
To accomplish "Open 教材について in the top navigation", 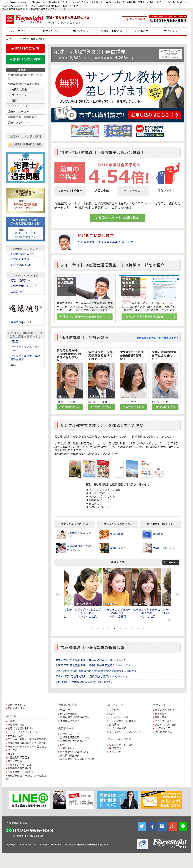I will coord(51,31).
